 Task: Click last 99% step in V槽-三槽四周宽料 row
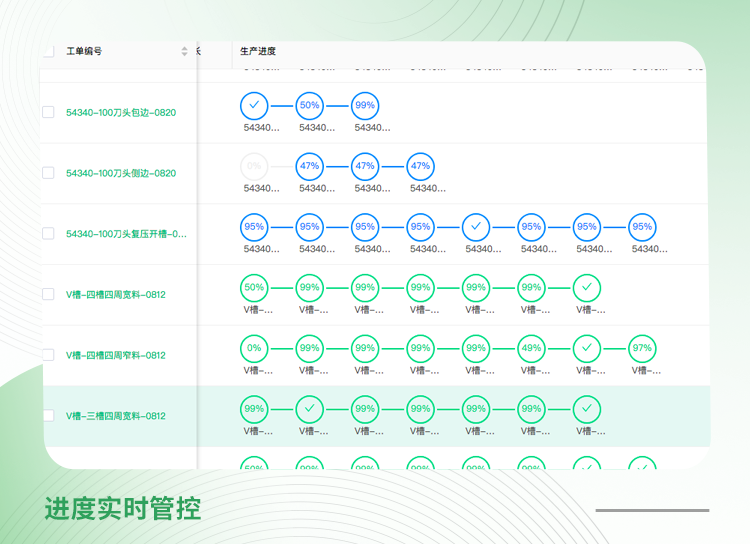tap(531, 410)
